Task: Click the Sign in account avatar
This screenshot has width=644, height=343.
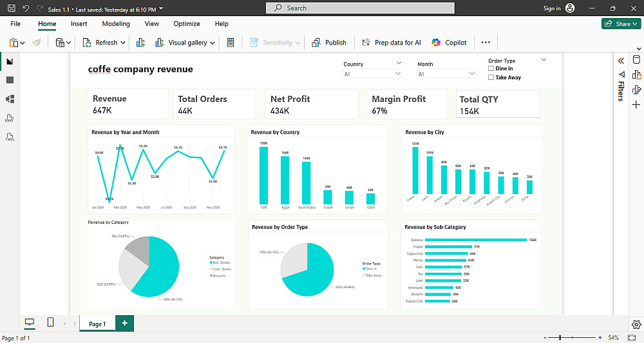Action: click(570, 8)
